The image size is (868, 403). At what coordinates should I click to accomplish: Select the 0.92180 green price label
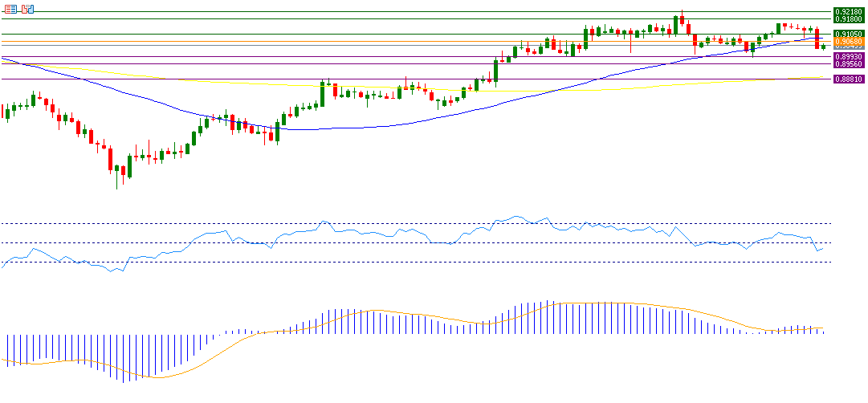tap(848, 11)
